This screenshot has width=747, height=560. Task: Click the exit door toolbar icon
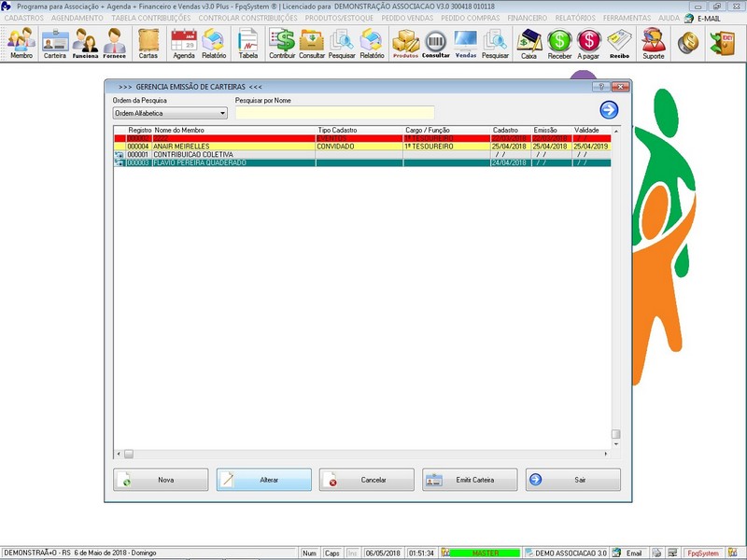point(722,43)
